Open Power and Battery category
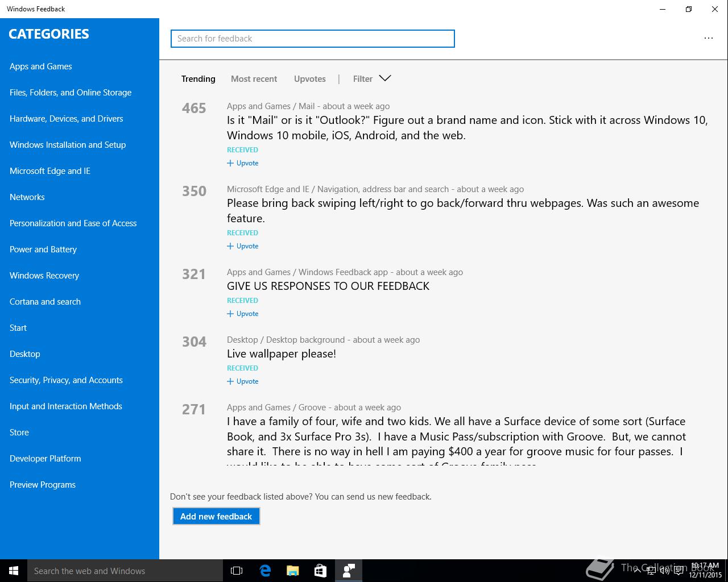 point(43,250)
